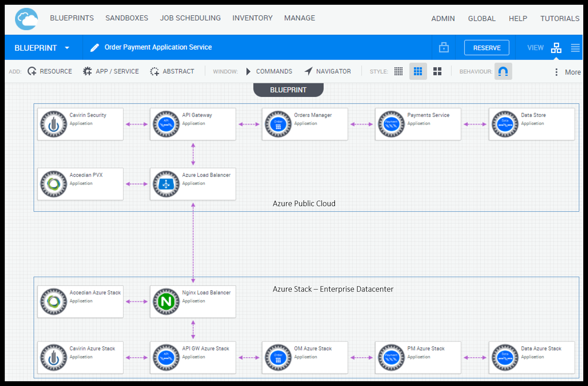This screenshot has height=386, width=588.
Task: Click the blueprint properties icon beside RESERVE
Action: [x=444, y=48]
